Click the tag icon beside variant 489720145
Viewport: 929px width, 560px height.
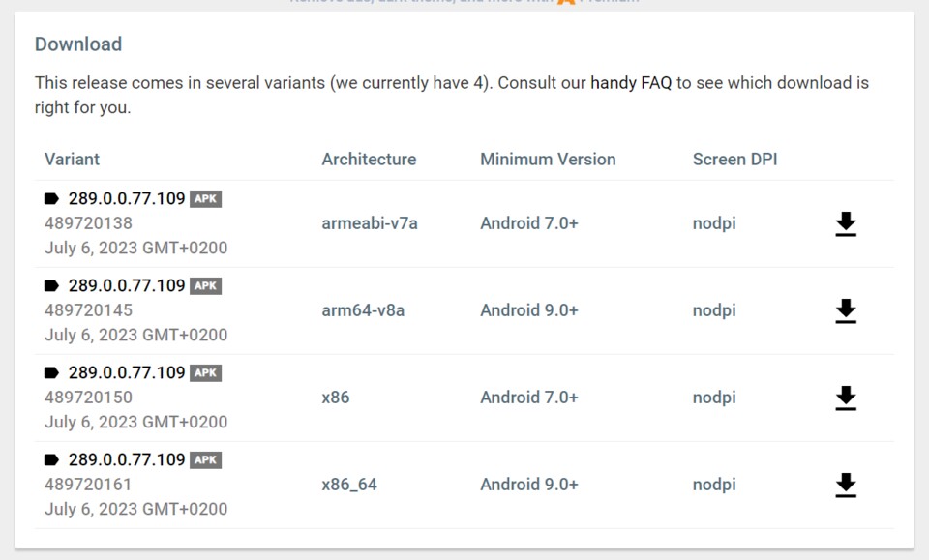(51, 286)
